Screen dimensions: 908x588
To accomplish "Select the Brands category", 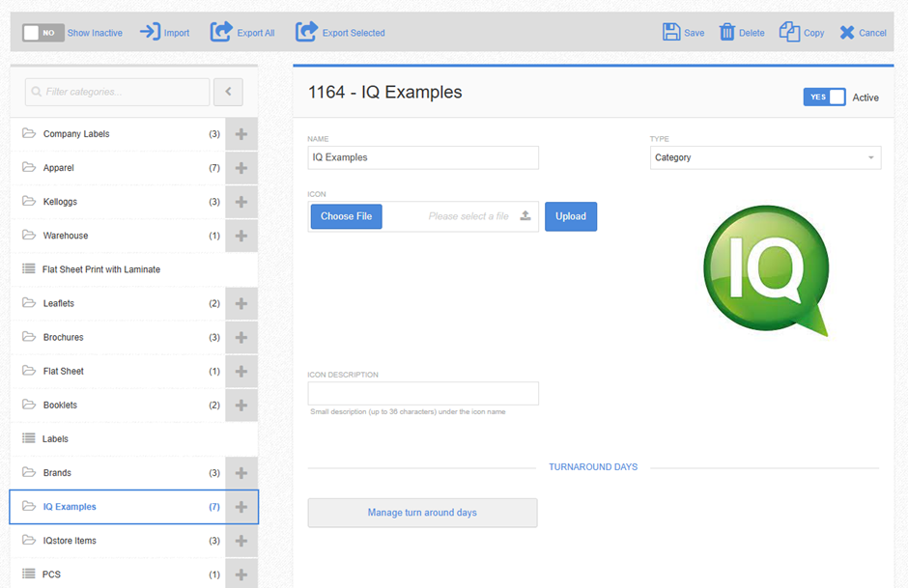I will click(x=118, y=473).
